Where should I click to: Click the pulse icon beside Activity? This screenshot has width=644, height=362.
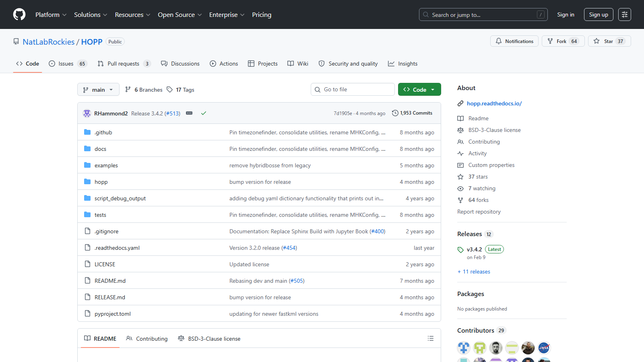[x=460, y=154]
